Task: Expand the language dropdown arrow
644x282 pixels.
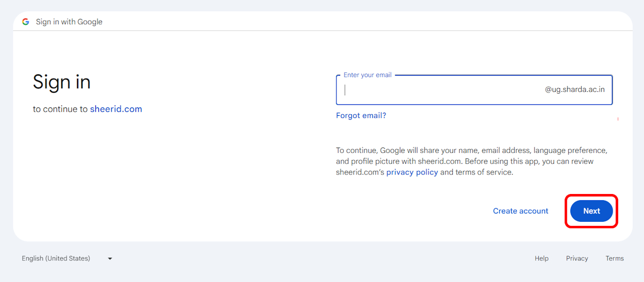Action: (x=110, y=258)
